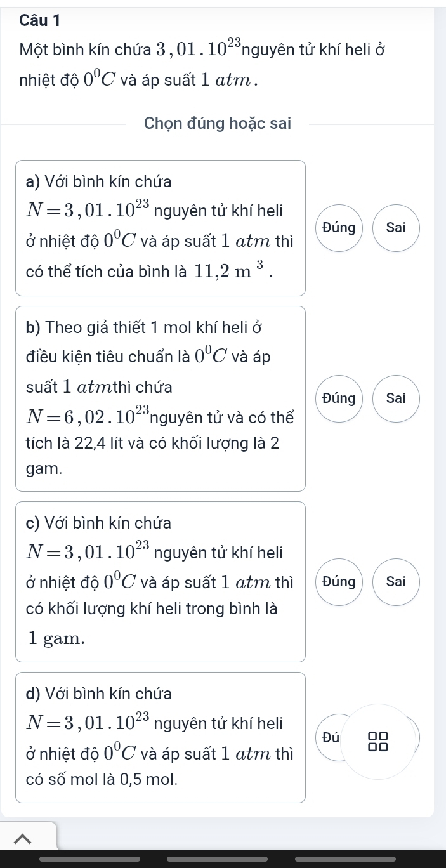Image resolution: width=446 pixels, height=868 pixels.
Task: Click the Chọn đúng hoặc sai label
Action: coord(218,124)
